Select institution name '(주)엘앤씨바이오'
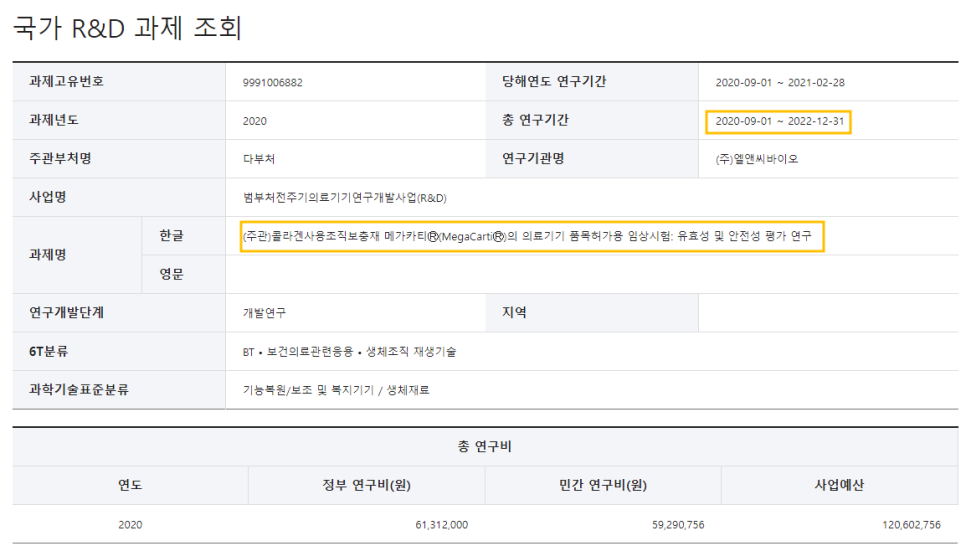966x546 pixels. 757,159
